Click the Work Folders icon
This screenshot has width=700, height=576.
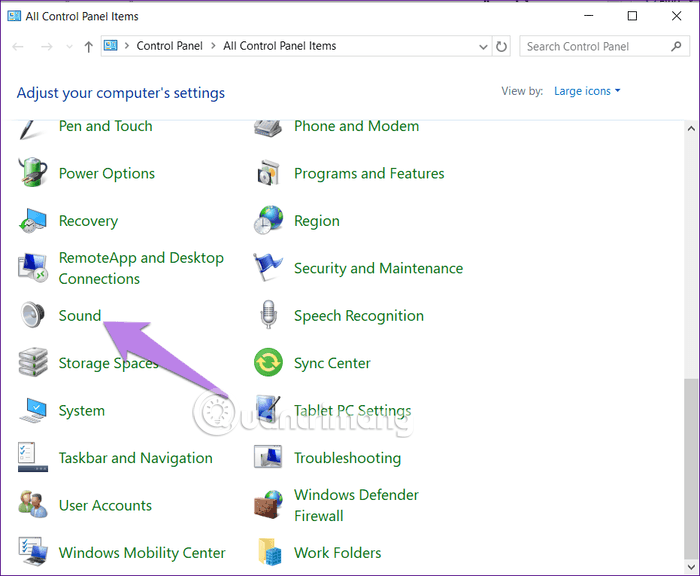click(x=269, y=552)
